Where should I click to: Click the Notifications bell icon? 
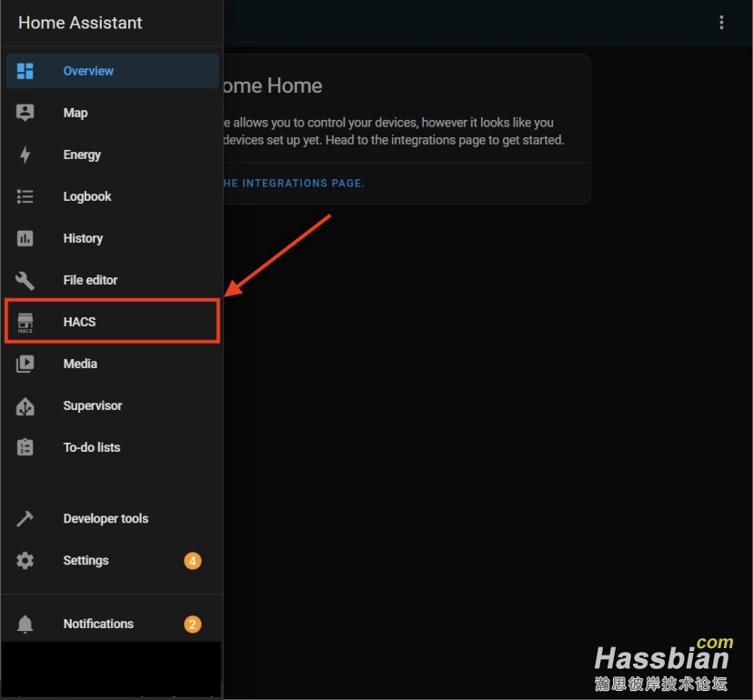point(25,624)
